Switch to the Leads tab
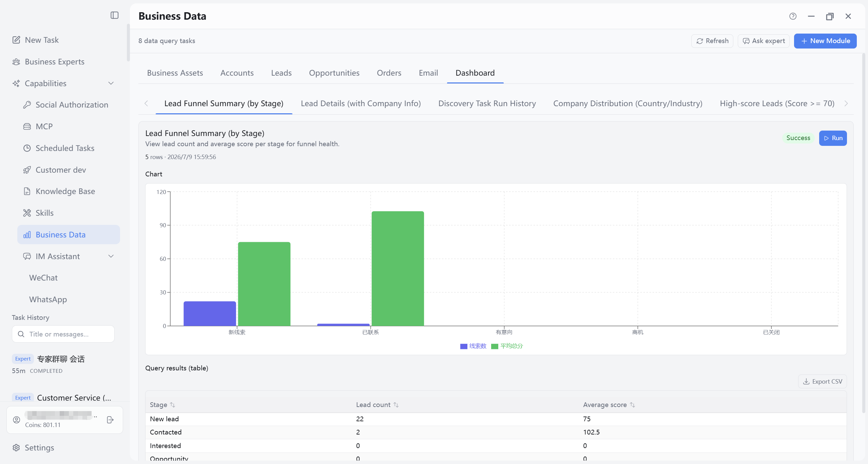This screenshot has height=464, width=868. click(281, 73)
